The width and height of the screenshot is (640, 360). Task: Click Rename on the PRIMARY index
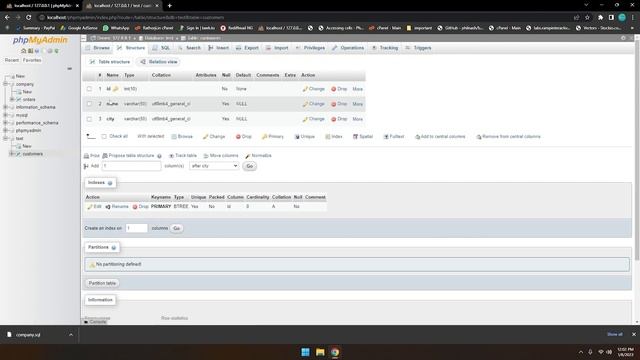(117, 207)
